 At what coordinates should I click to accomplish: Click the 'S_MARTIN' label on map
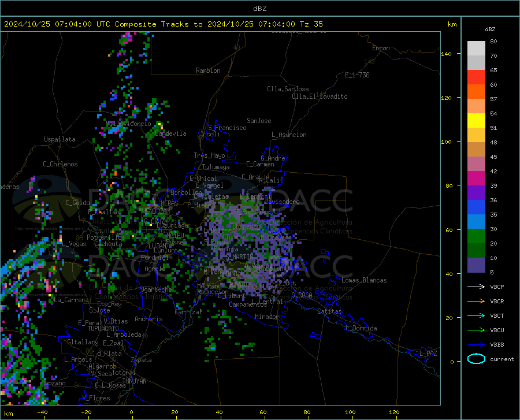(x=240, y=257)
